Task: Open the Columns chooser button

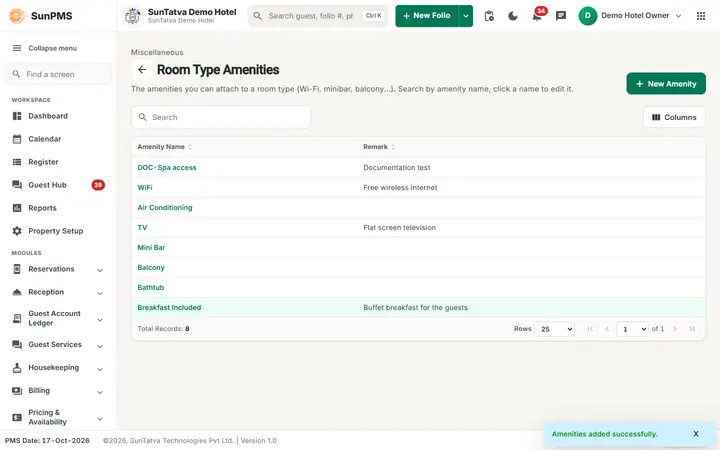Action: [674, 117]
